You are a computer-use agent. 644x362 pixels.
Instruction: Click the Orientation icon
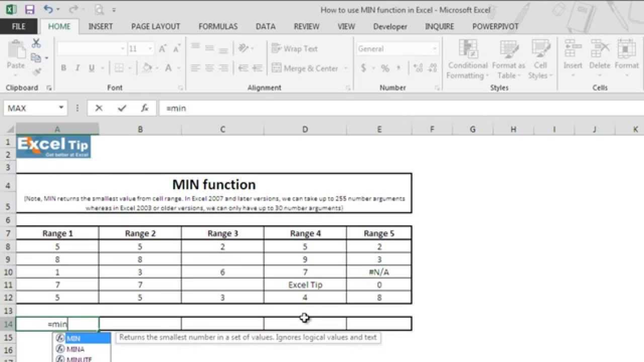coord(244,49)
